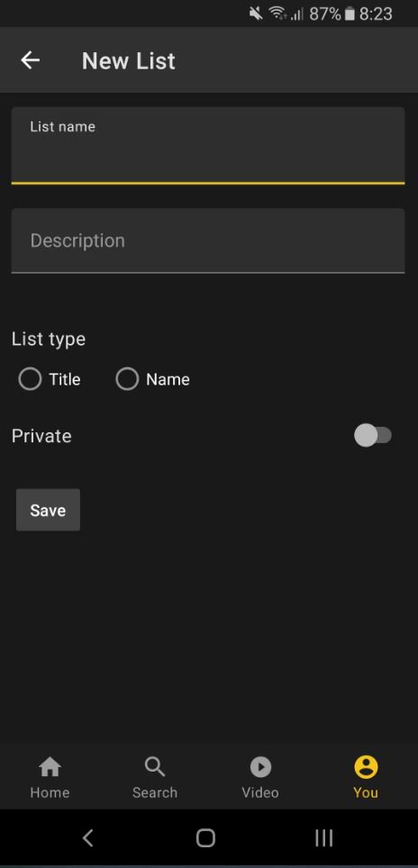The image size is (418, 868).
Task: Toggle the Private switch
Action: click(373, 435)
